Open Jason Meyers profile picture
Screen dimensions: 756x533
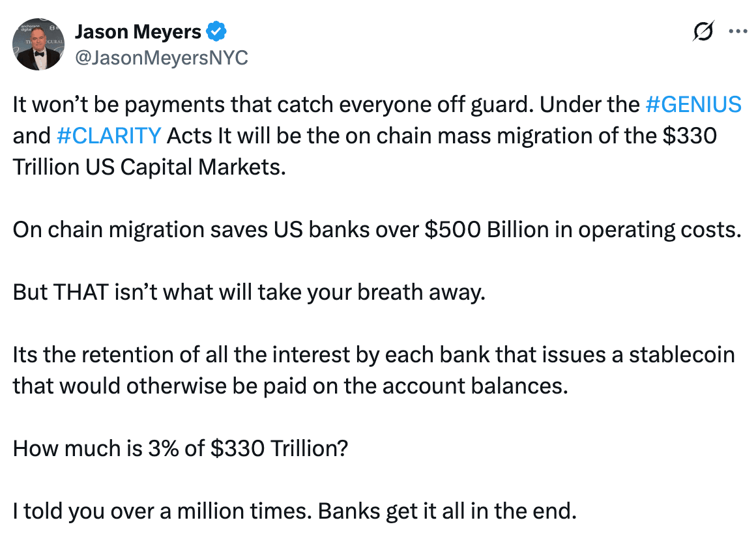[x=38, y=45]
